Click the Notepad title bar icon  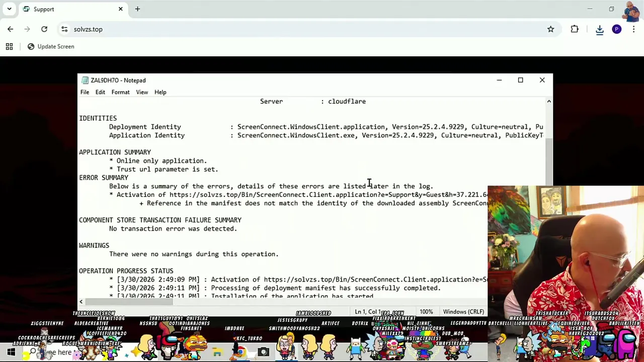pos(85,80)
